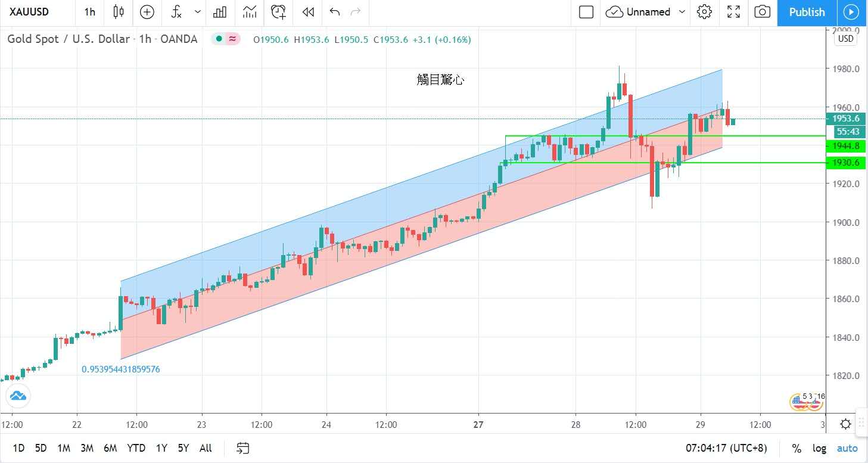868x463 pixels.
Task: Click the Compare or add symbol icon
Action: 147,12
